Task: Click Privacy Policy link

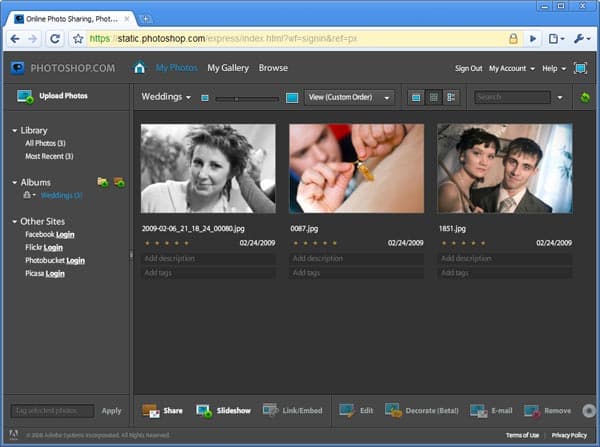Action: [569, 435]
